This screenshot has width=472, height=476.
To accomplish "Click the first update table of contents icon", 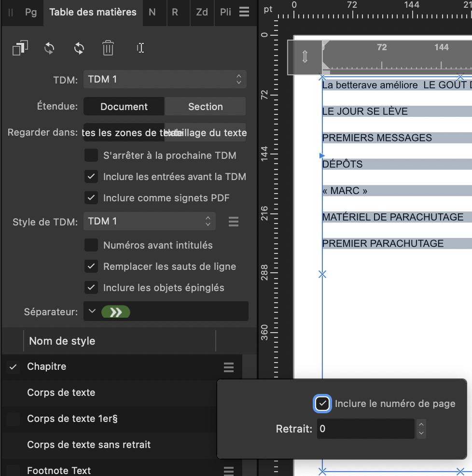I will [x=49, y=48].
